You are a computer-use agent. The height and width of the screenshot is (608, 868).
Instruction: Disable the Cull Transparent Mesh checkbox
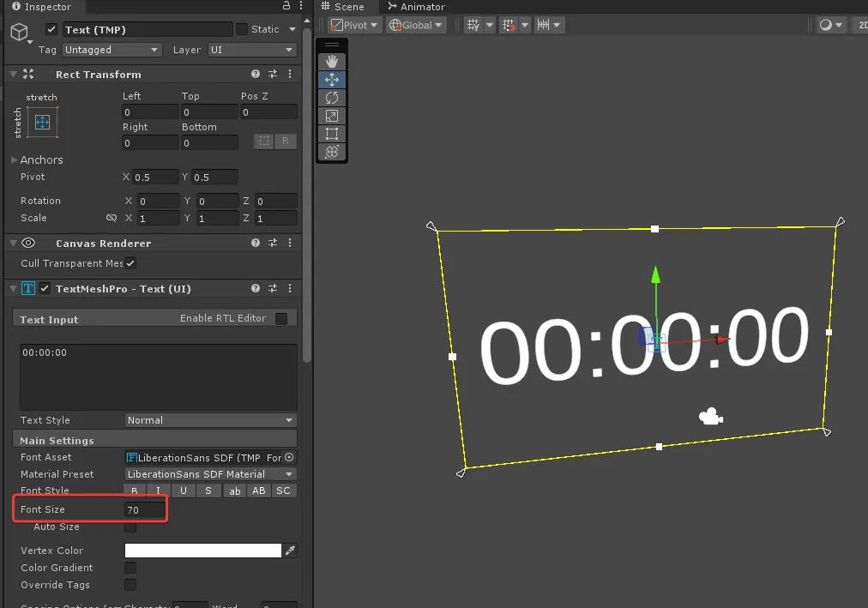coord(130,263)
